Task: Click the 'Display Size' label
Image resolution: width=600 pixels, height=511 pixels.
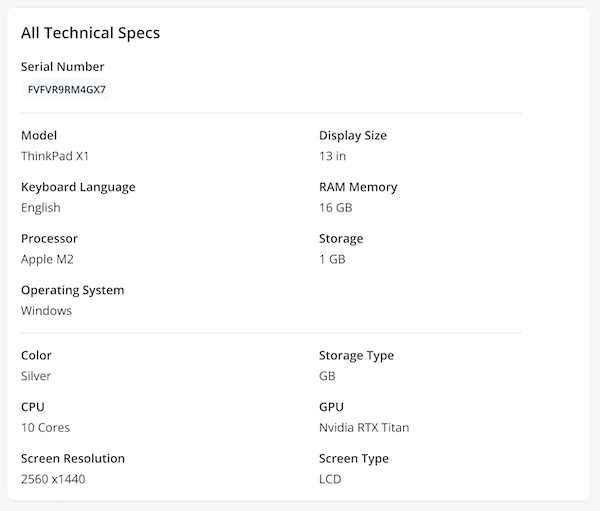Action: tap(353, 136)
